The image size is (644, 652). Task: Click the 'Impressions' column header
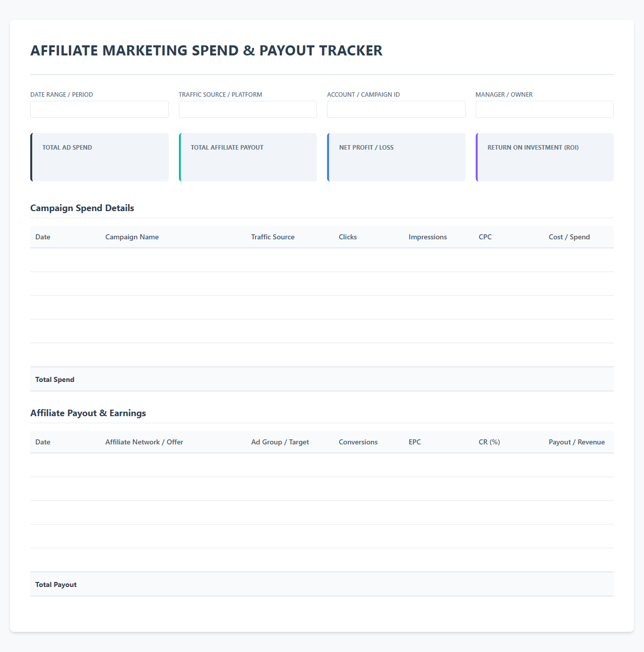(x=428, y=237)
